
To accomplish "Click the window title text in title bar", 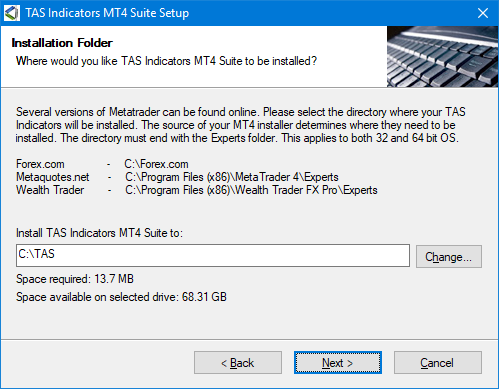I will point(107,13).
